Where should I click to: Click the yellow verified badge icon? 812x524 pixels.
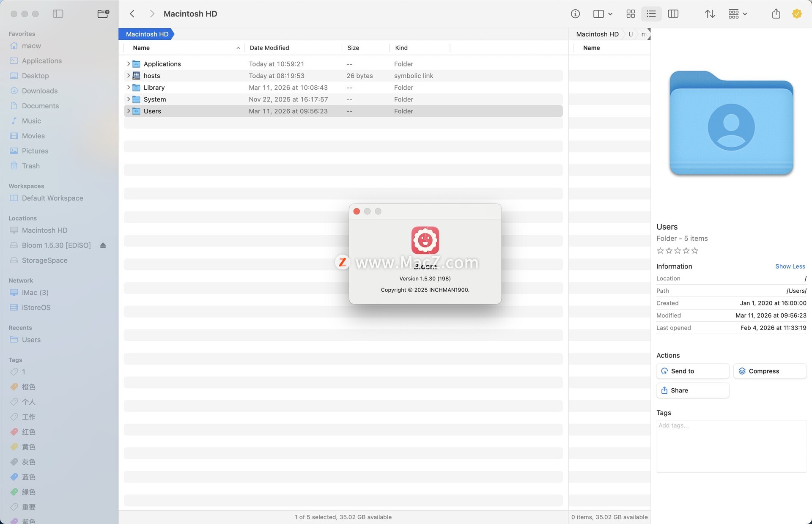click(797, 14)
